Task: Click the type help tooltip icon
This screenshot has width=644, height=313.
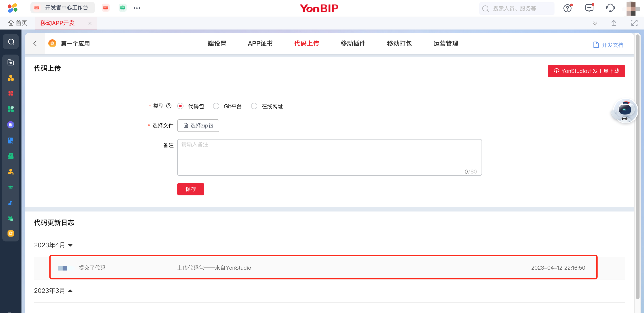Action: 169,106
